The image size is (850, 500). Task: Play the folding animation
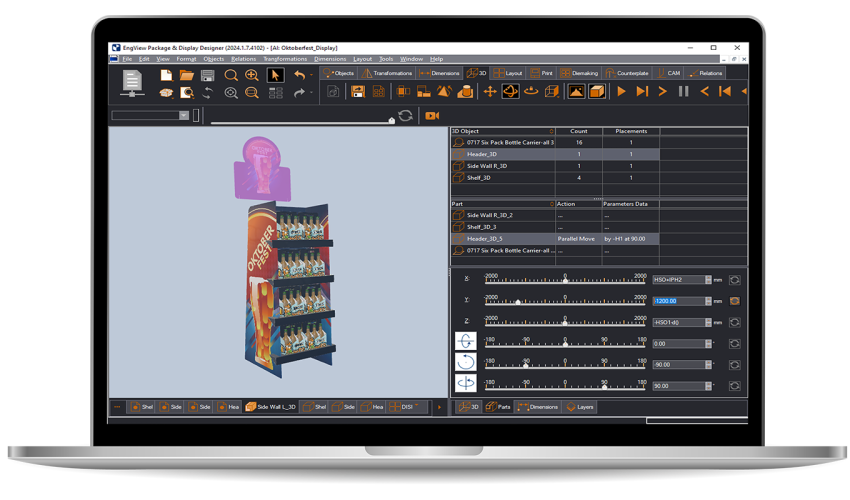click(x=621, y=91)
